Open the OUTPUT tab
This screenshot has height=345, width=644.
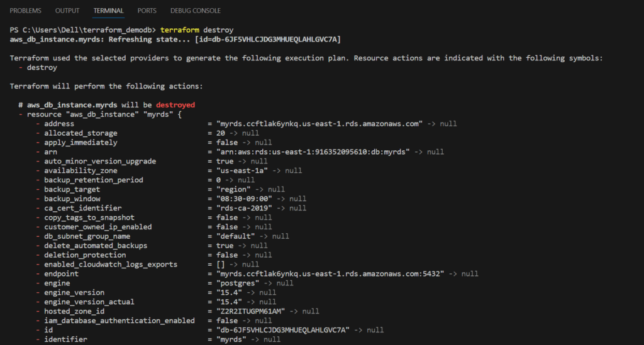(x=67, y=11)
